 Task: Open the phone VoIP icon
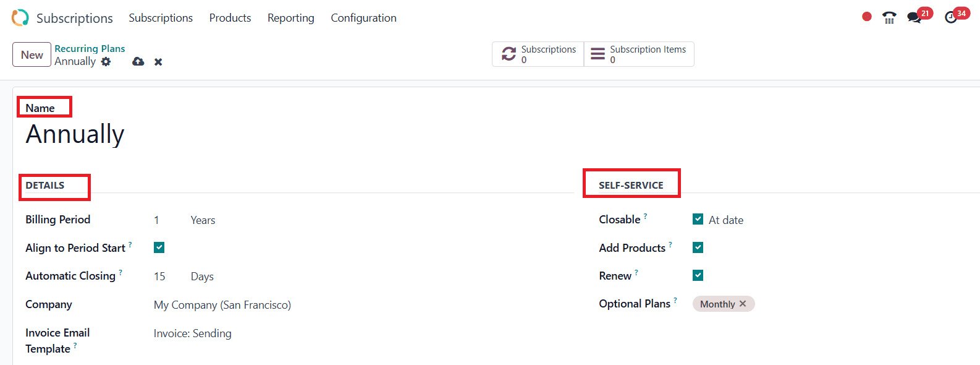click(x=889, y=17)
